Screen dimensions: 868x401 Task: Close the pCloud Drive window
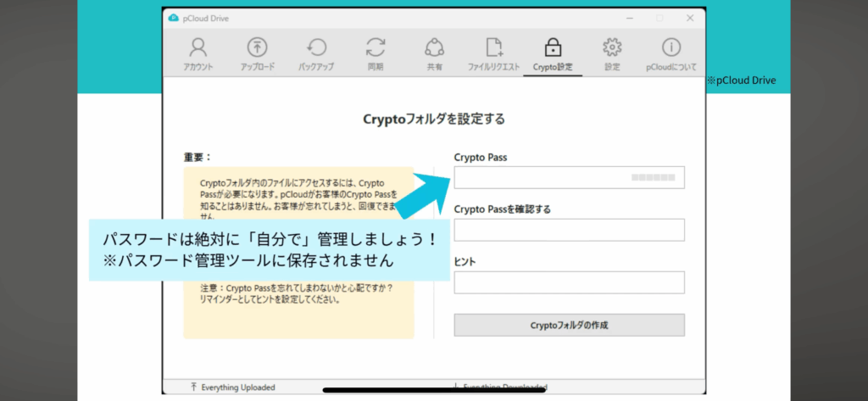click(690, 19)
